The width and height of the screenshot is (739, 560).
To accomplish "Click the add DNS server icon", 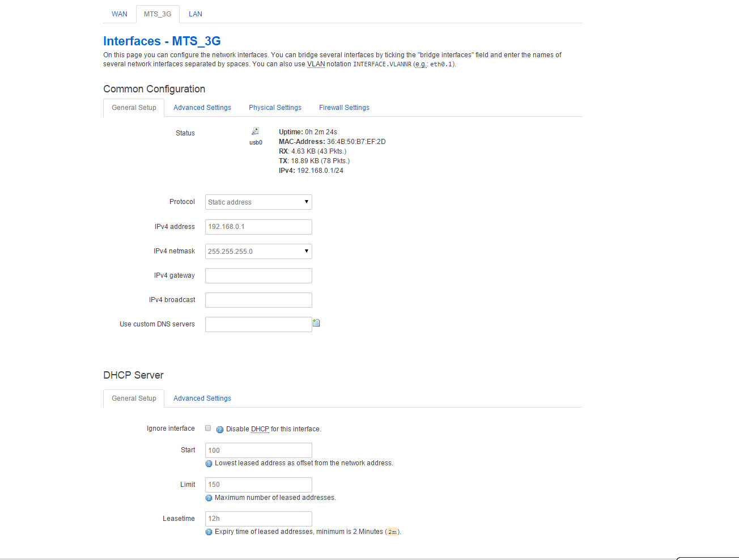I will (316, 323).
